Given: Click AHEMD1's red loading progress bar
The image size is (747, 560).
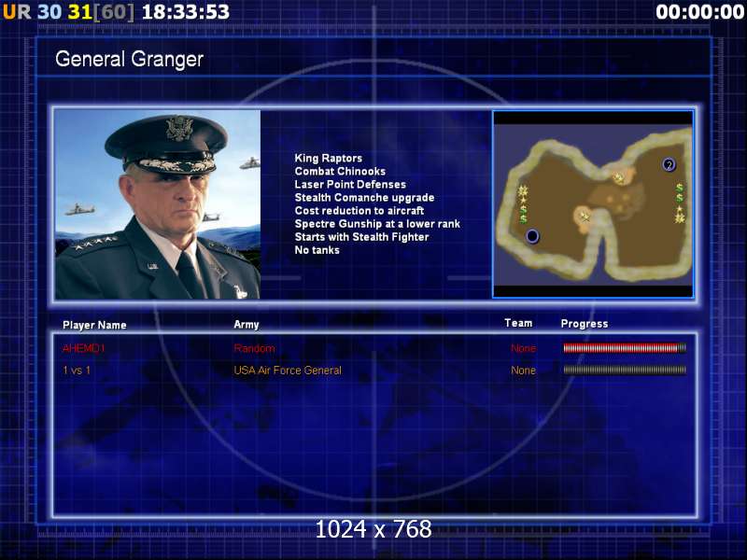Looking at the screenshot, I should click(x=625, y=348).
